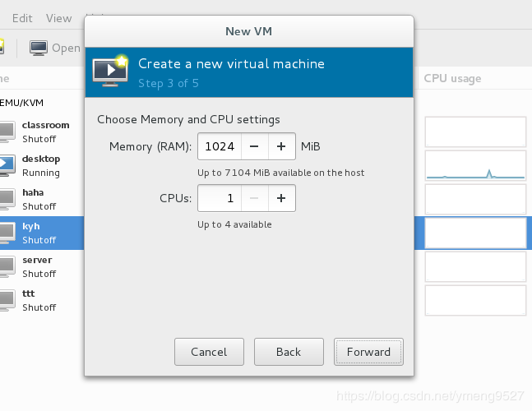This screenshot has width=532, height=411.
Task: Select the running desktop VM icon
Action: tap(7, 164)
